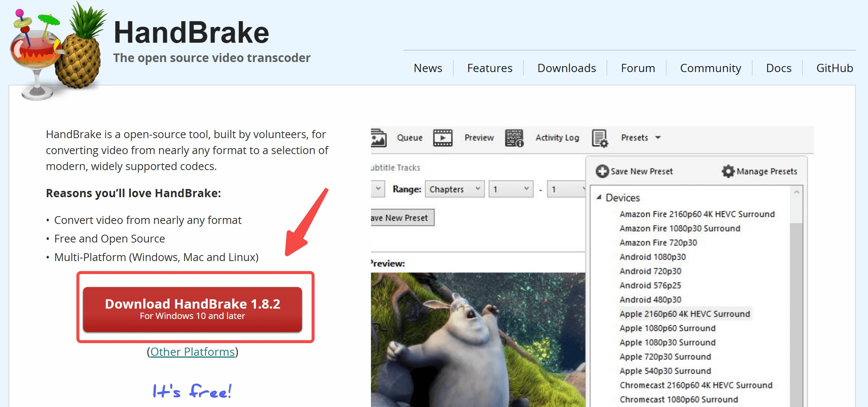Follow the Other Platforms link

[x=193, y=352]
